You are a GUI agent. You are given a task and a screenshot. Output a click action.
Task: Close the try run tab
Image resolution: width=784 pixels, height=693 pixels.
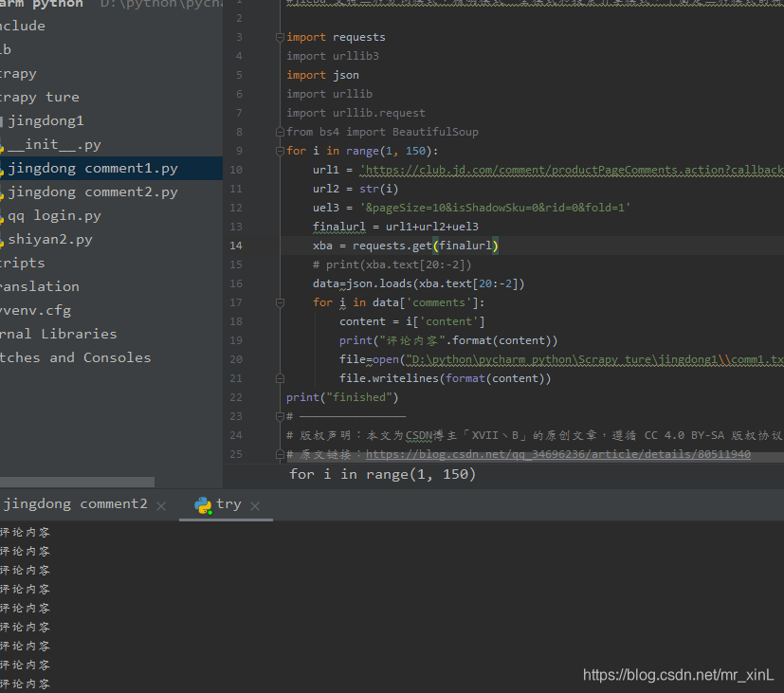(x=255, y=506)
